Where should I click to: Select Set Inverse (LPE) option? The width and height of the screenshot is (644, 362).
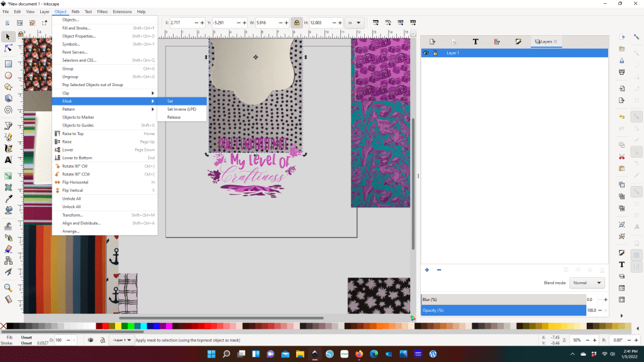point(182,109)
